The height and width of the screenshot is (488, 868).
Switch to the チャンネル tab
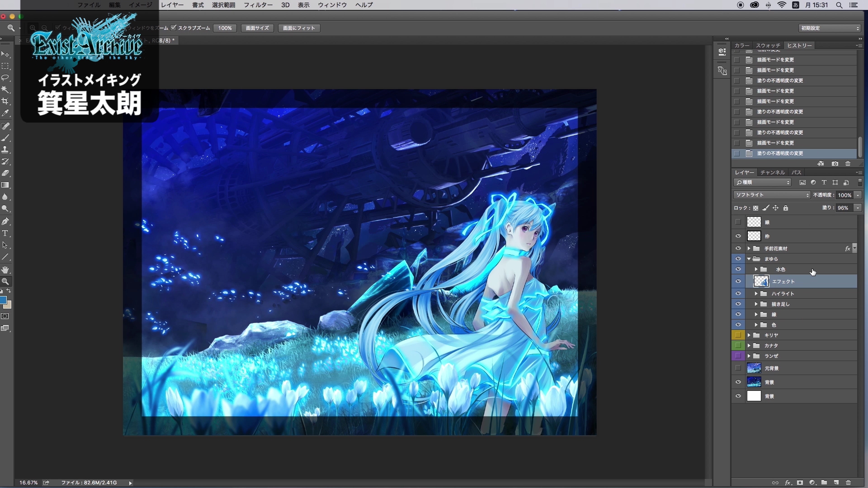click(772, 173)
